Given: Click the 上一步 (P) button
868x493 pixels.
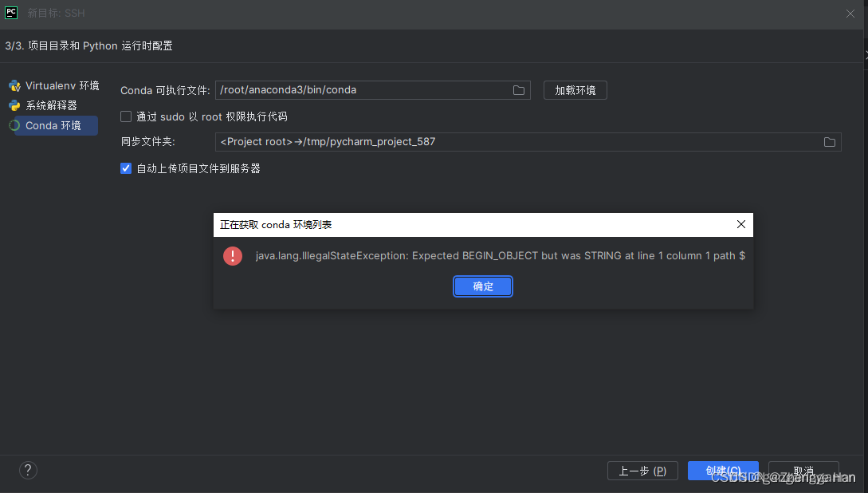Looking at the screenshot, I should [642, 470].
